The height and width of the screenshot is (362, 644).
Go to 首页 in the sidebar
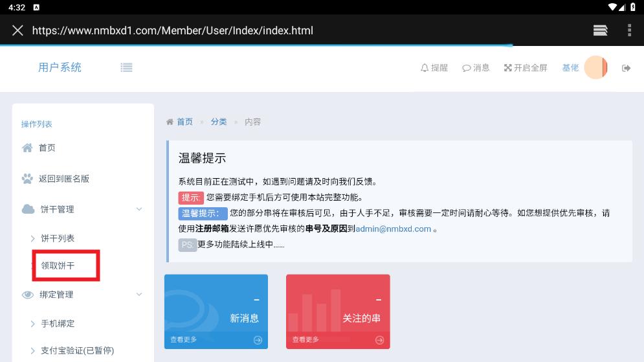coord(47,148)
